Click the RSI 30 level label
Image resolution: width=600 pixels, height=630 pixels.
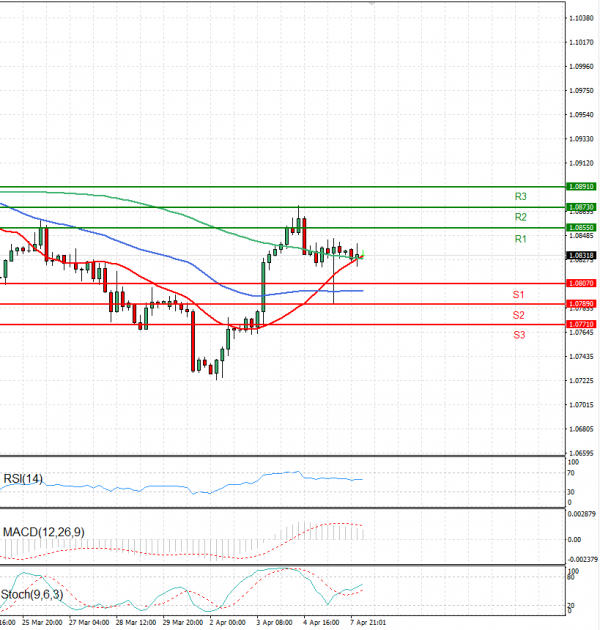pos(571,492)
